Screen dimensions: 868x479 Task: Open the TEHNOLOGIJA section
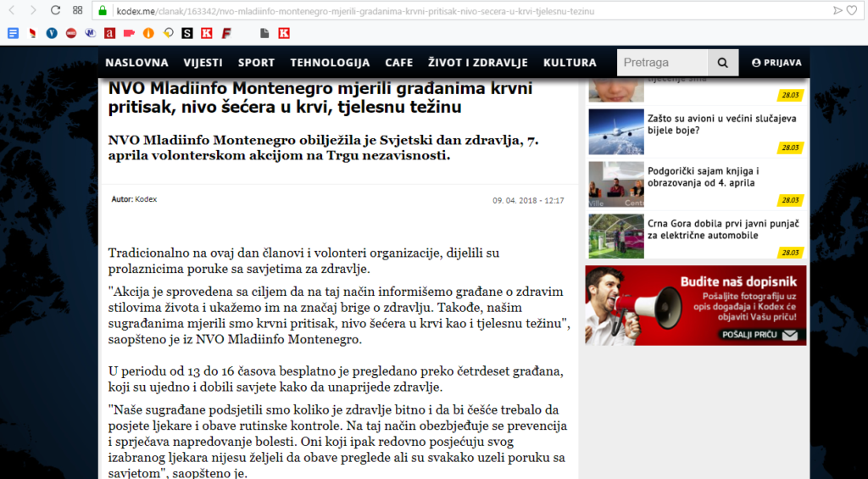(x=330, y=63)
